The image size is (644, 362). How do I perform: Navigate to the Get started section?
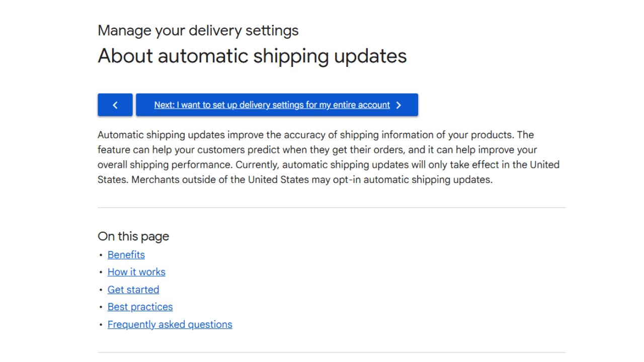tap(133, 290)
